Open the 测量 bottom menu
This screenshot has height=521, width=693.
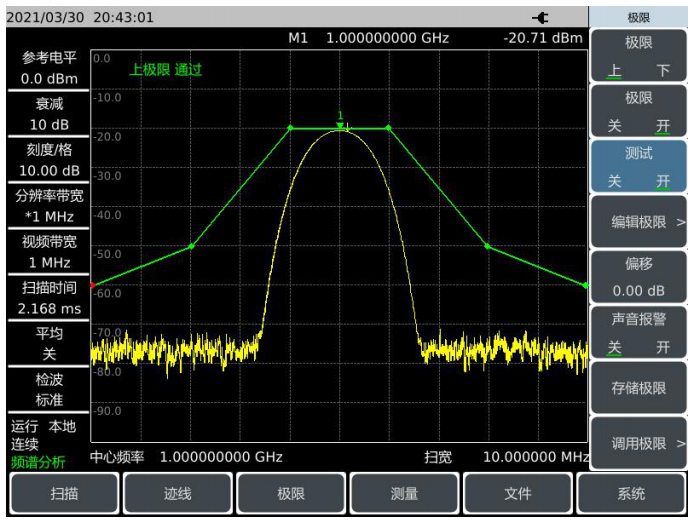coord(404,493)
